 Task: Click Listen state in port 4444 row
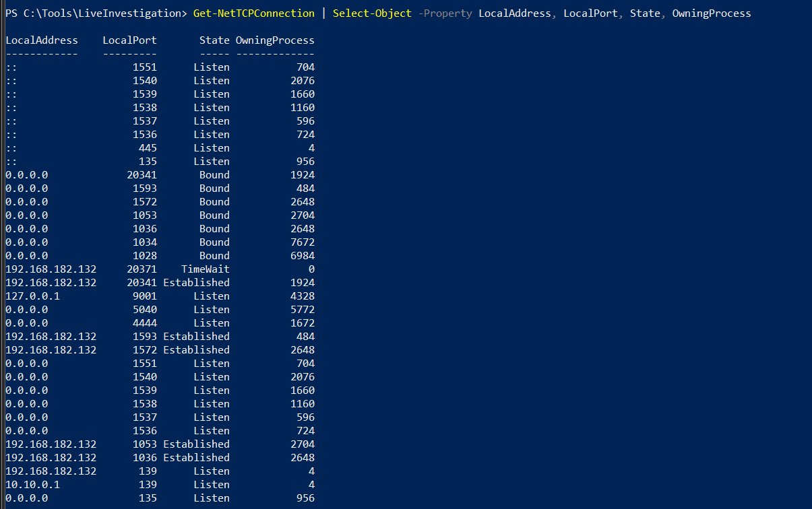click(212, 323)
